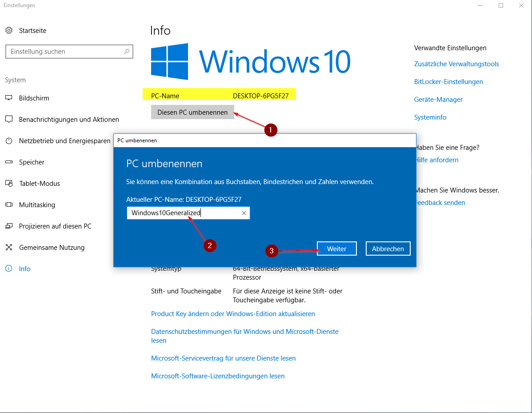
Task: Open the Startseite settings home
Action: coord(32,31)
